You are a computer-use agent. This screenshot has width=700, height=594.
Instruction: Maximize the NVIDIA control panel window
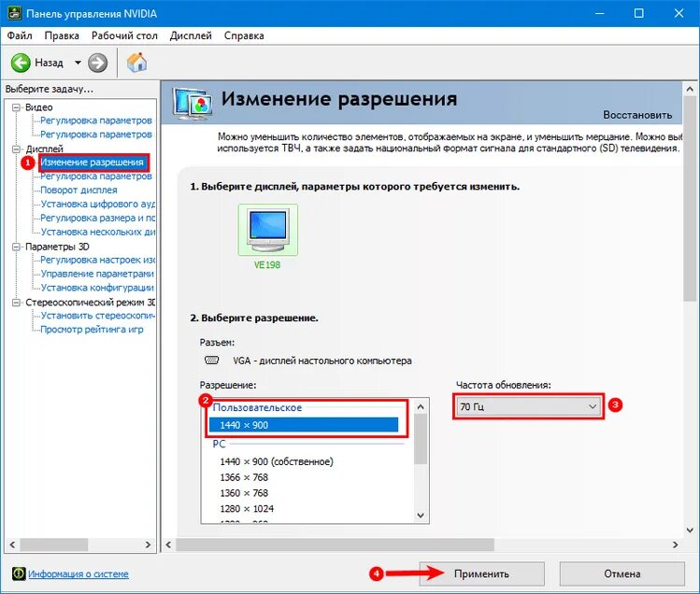pos(639,13)
